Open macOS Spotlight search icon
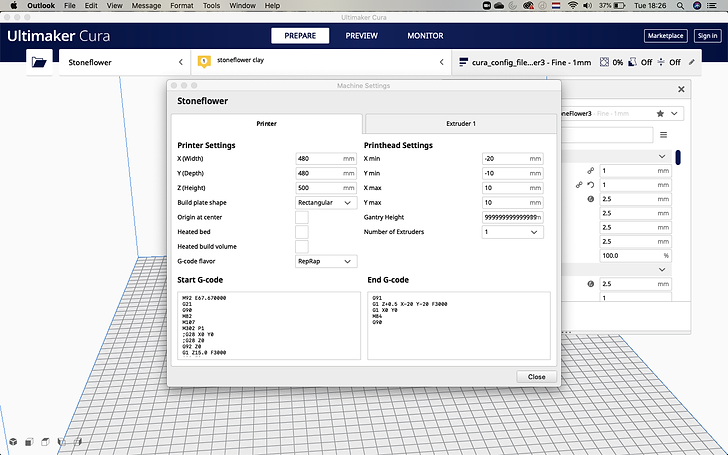Screen dimensions: 728x455 pyautogui.click(x=680, y=6)
